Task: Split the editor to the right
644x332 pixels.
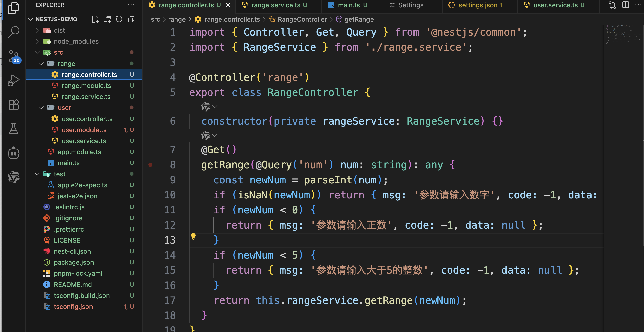Action: (x=625, y=5)
